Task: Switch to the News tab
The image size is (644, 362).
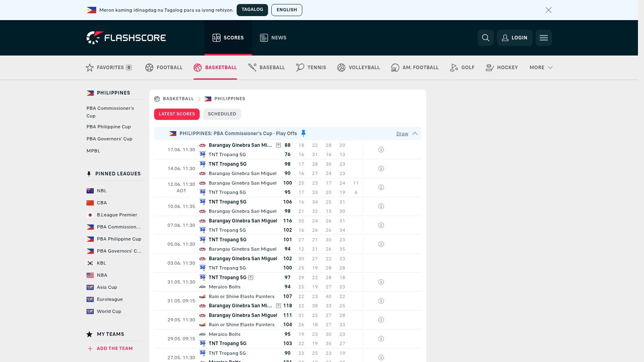Action: [x=273, y=38]
